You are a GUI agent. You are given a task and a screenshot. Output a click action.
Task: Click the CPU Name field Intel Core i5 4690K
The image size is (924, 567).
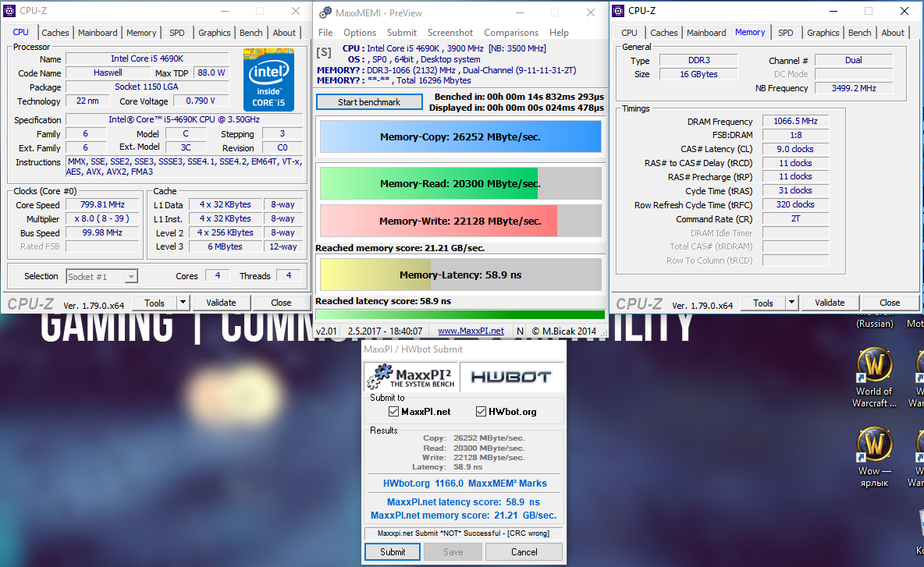click(x=147, y=58)
